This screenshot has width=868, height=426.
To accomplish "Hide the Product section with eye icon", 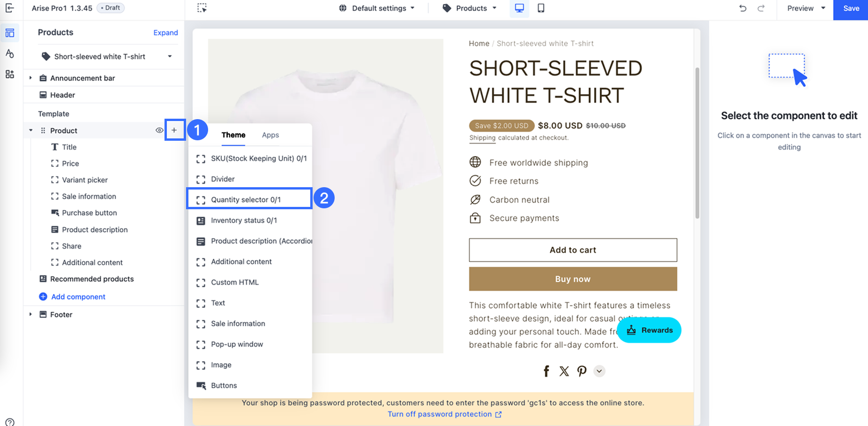I will click(159, 130).
